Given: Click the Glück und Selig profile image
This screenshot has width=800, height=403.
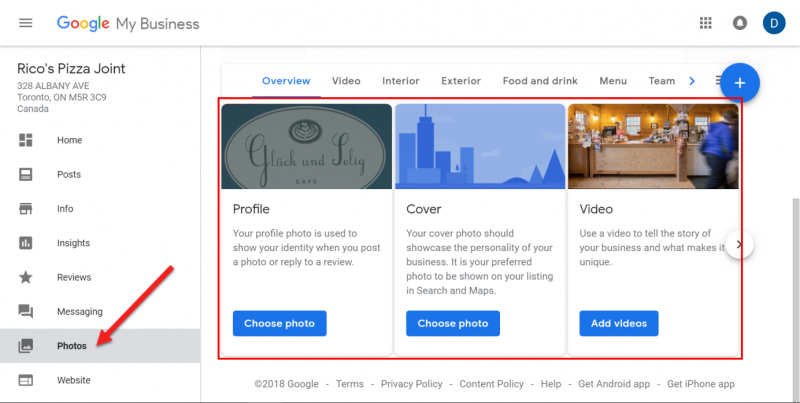Looking at the screenshot, I should coord(307,146).
